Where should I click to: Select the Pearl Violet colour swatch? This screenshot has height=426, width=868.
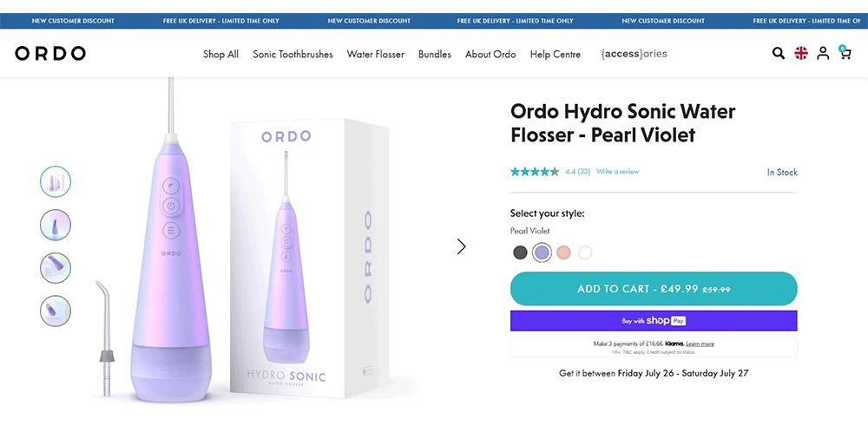[542, 252]
